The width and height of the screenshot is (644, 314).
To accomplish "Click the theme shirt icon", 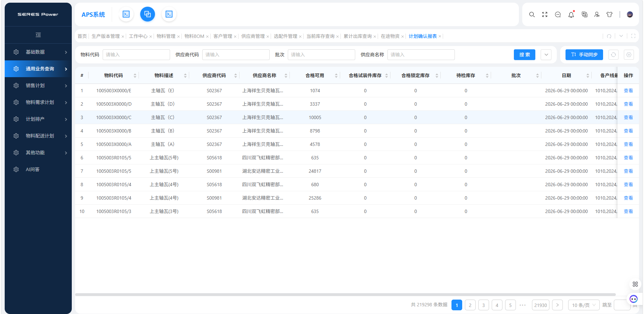I will [x=609, y=14].
